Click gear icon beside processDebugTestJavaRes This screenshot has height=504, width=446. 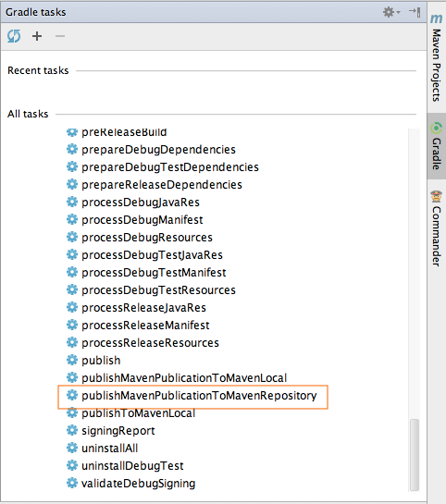coord(72,254)
